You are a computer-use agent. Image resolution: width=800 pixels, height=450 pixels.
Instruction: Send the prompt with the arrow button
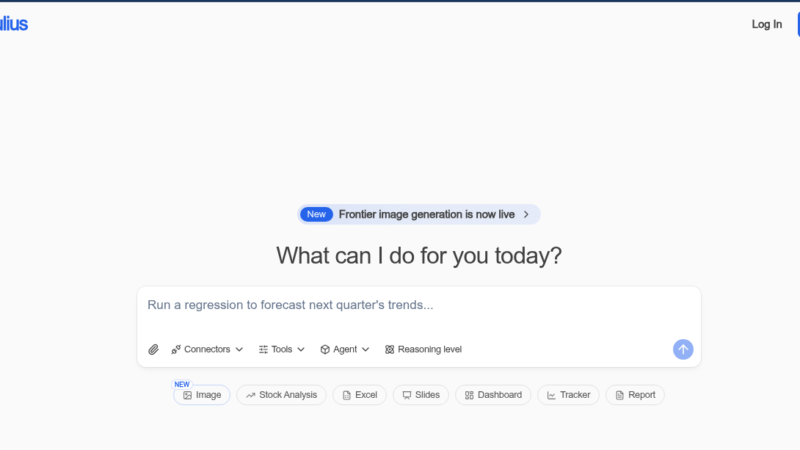683,349
